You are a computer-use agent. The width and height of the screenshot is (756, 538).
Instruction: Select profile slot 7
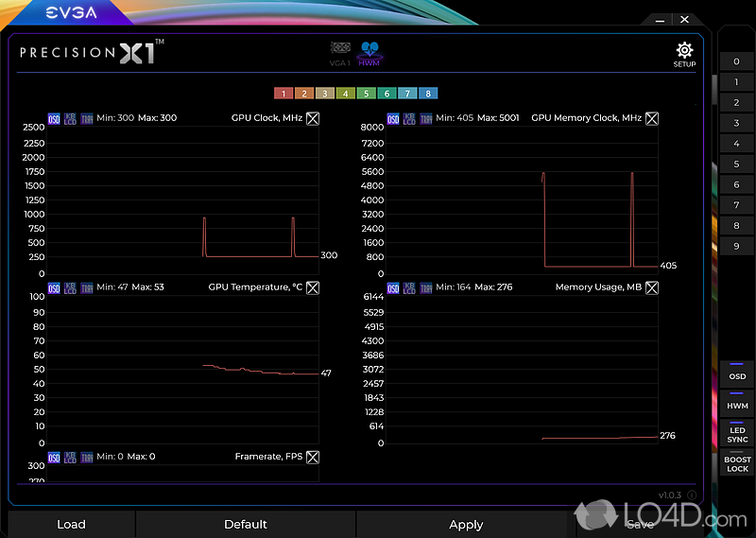click(736, 205)
